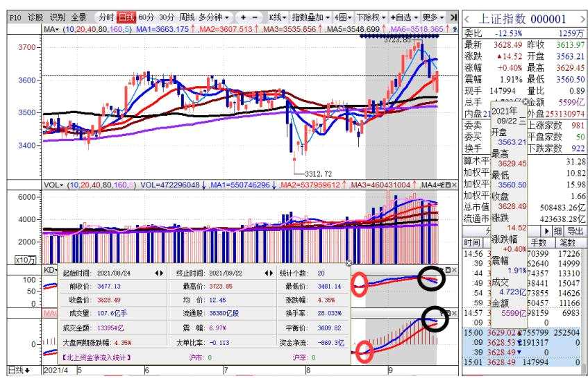The image size is (588, 381).
Task: Maximize the MACD indicator sub-chart
Action: click(x=447, y=313)
